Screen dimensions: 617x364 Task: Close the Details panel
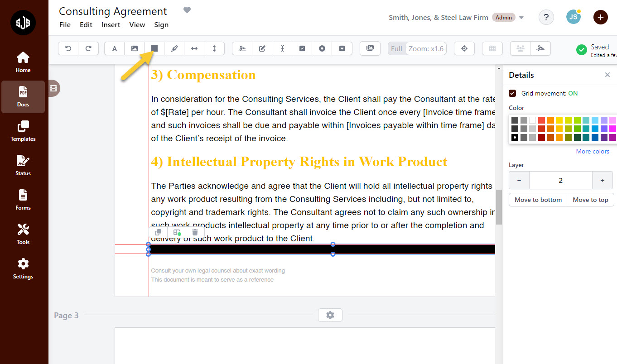pyautogui.click(x=607, y=75)
